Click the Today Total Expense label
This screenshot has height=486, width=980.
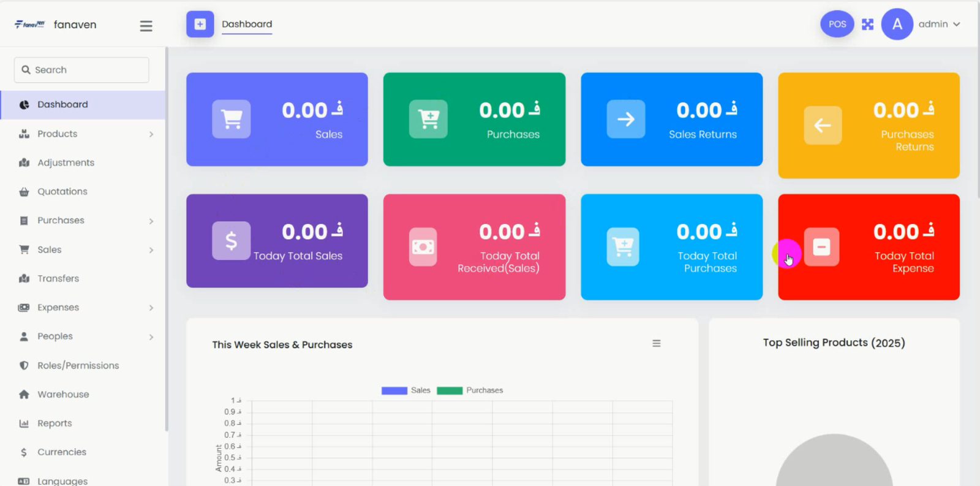coord(904,262)
